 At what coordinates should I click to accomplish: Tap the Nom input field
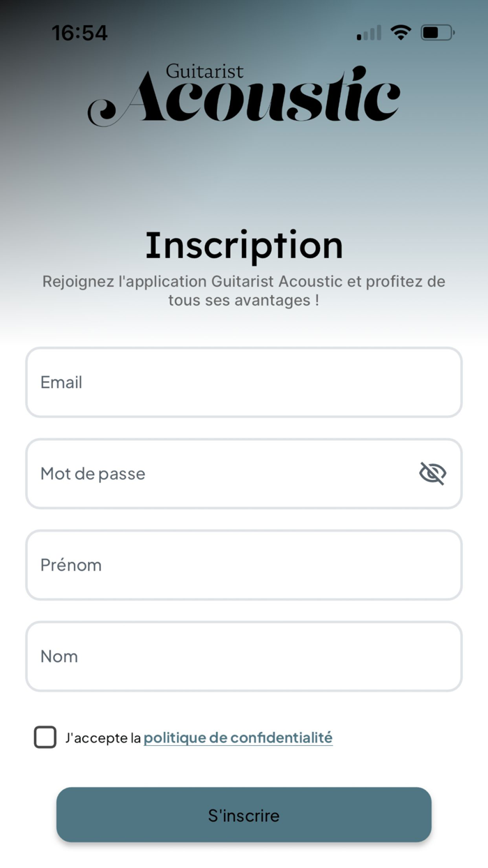point(243,656)
